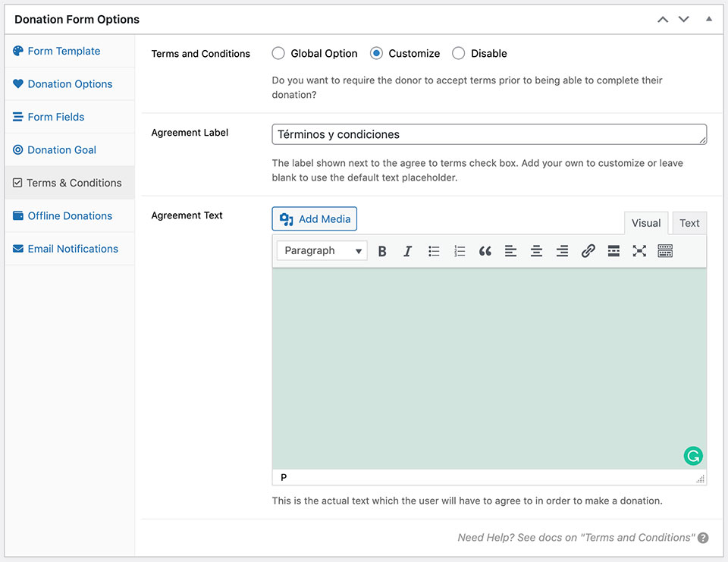Open the Donation Options section
This screenshot has width=728, height=562.
click(x=70, y=84)
